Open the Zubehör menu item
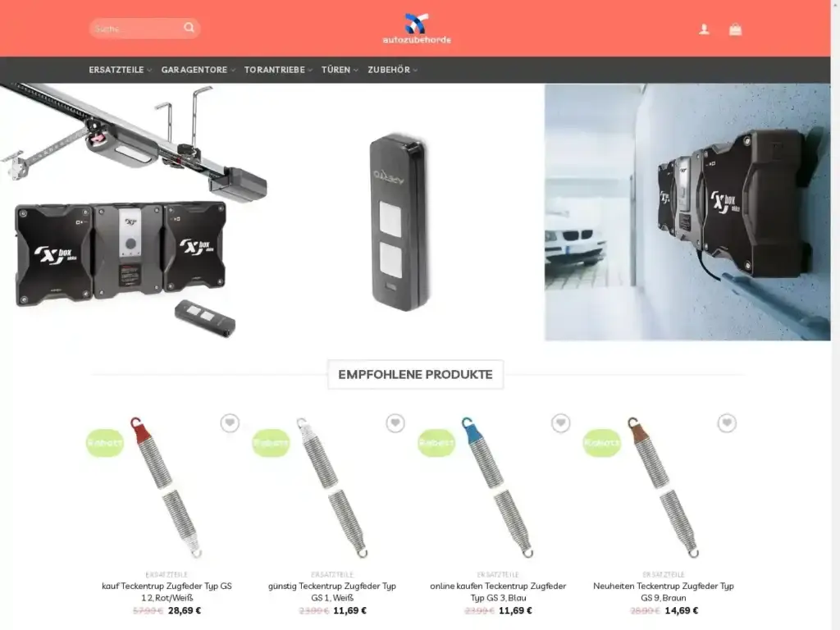 pos(392,71)
